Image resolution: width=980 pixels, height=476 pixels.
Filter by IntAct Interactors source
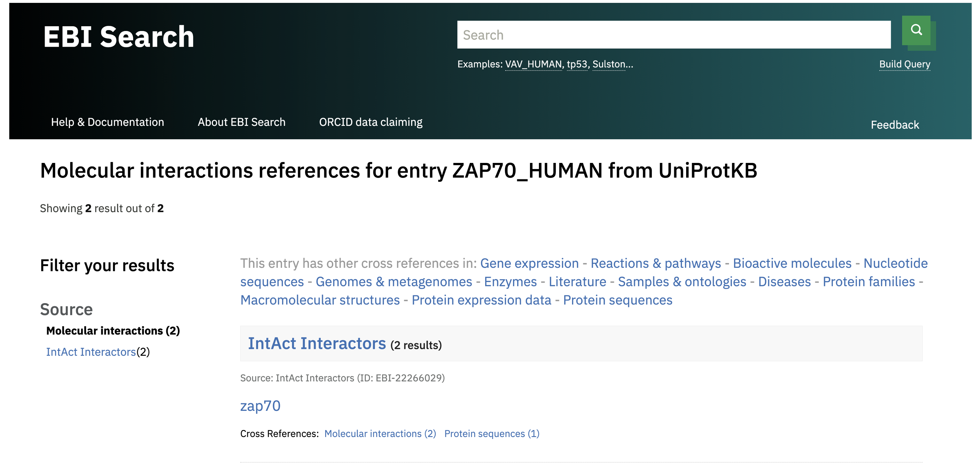(x=91, y=352)
